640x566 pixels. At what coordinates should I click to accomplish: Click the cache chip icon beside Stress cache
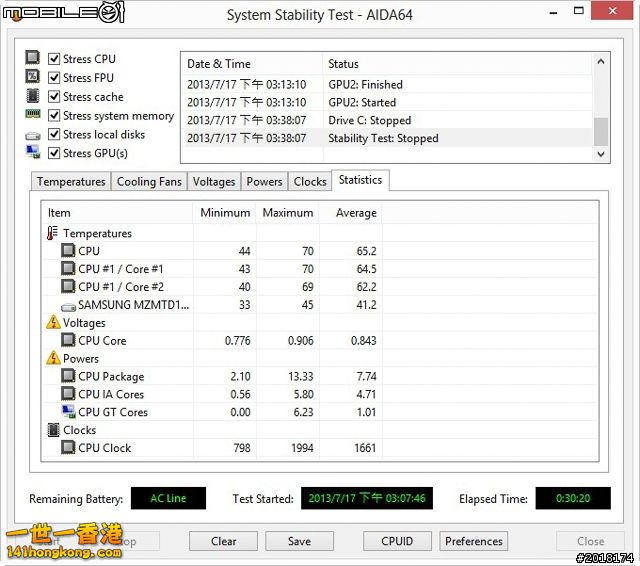coord(33,96)
